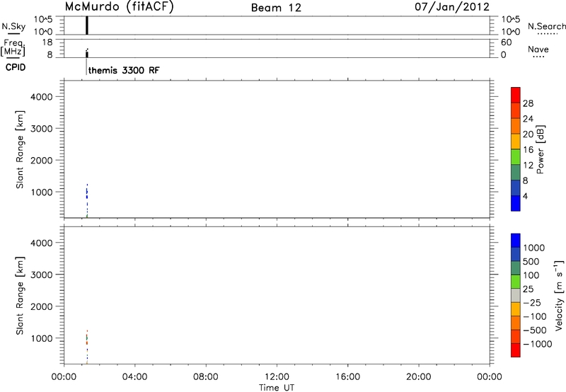The height and width of the screenshot is (392, 566).
Task: Click the 'Velocity [m s-1]' colorbar label
Action: [x=558, y=295]
